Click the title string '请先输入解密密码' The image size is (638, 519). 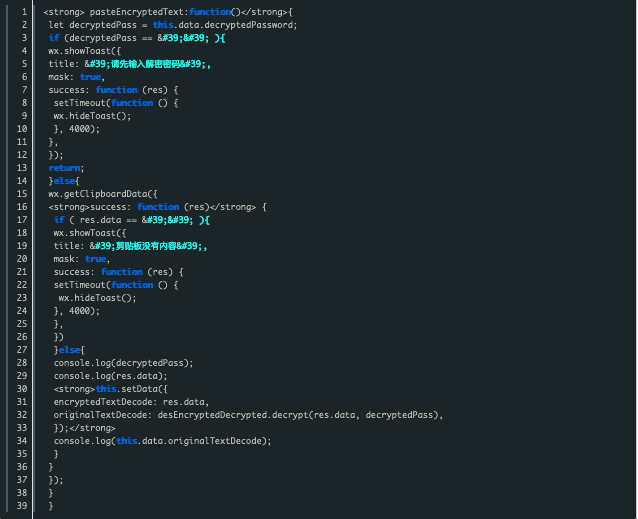[x=145, y=64]
